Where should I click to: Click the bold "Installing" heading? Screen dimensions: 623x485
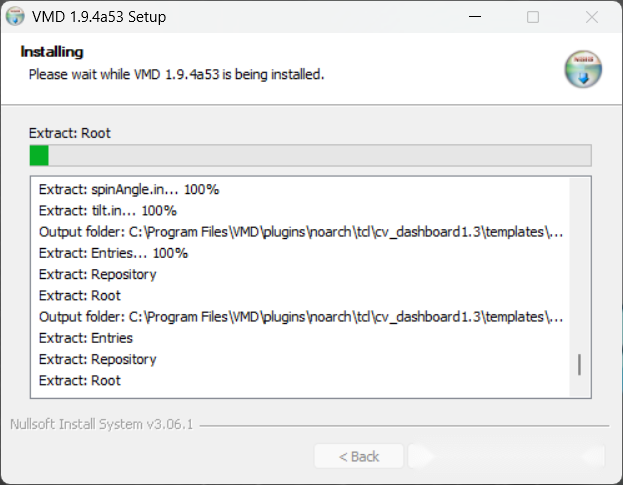point(52,52)
